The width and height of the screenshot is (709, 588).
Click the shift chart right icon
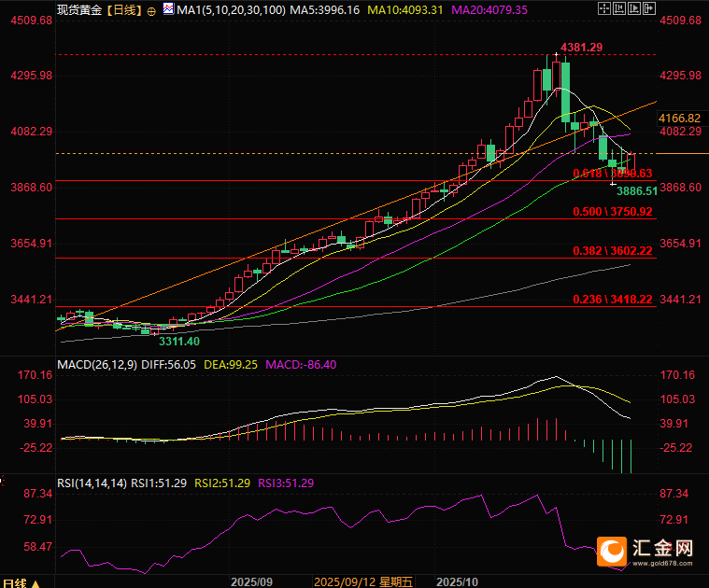pos(649,8)
